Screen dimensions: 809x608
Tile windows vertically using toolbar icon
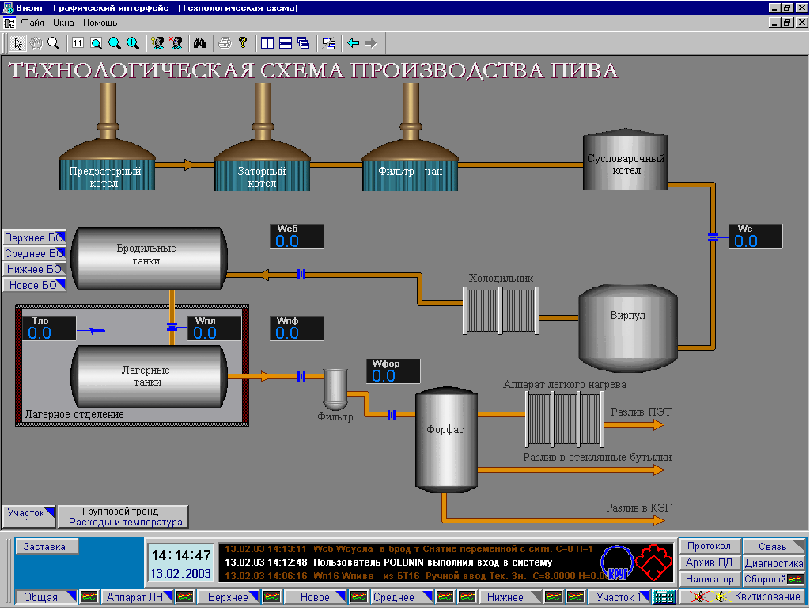click(267, 43)
